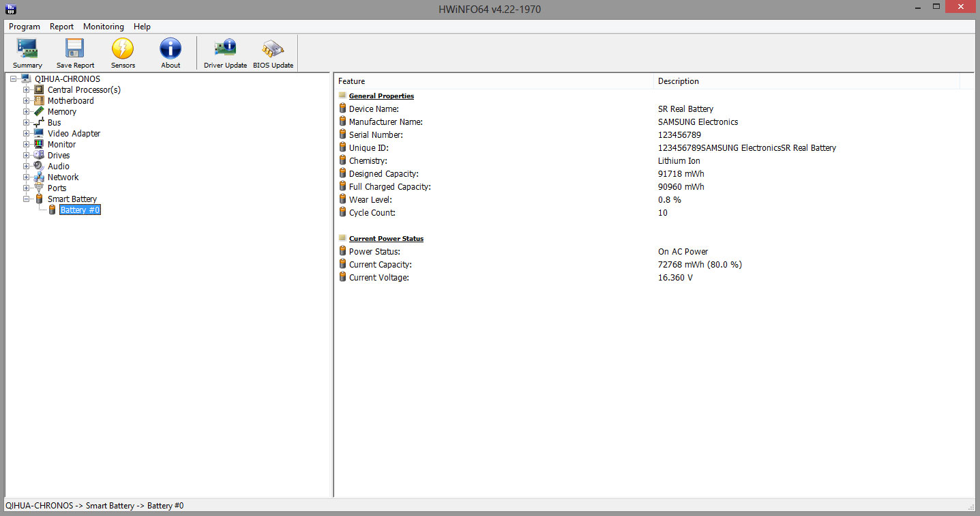Click the Drives tree icon
The width and height of the screenshot is (980, 516).
[x=39, y=156]
